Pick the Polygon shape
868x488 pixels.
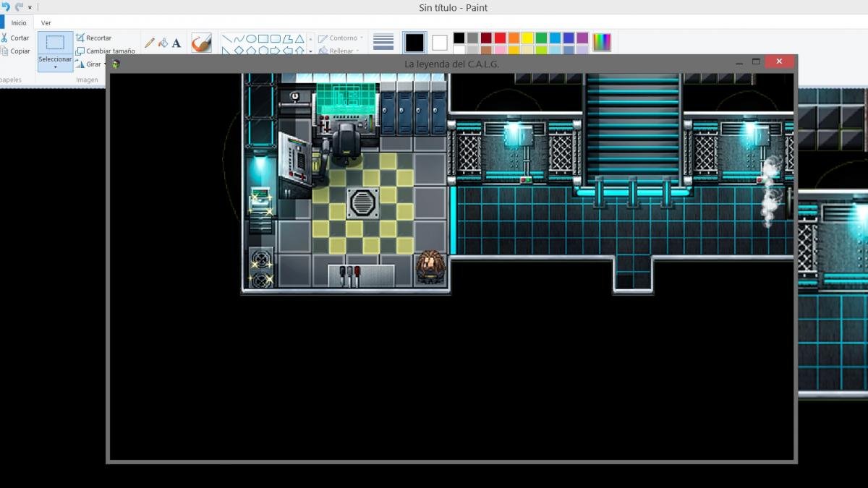288,39
